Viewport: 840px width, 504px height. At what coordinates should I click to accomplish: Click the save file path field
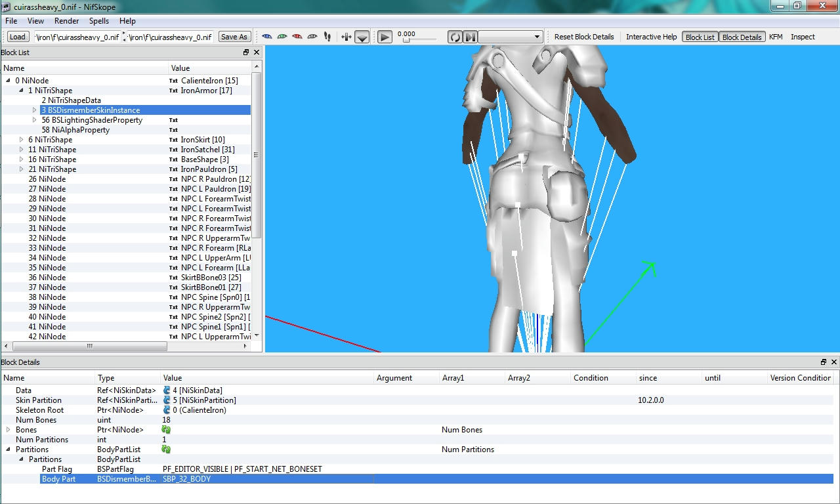click(x=170, y=37)
